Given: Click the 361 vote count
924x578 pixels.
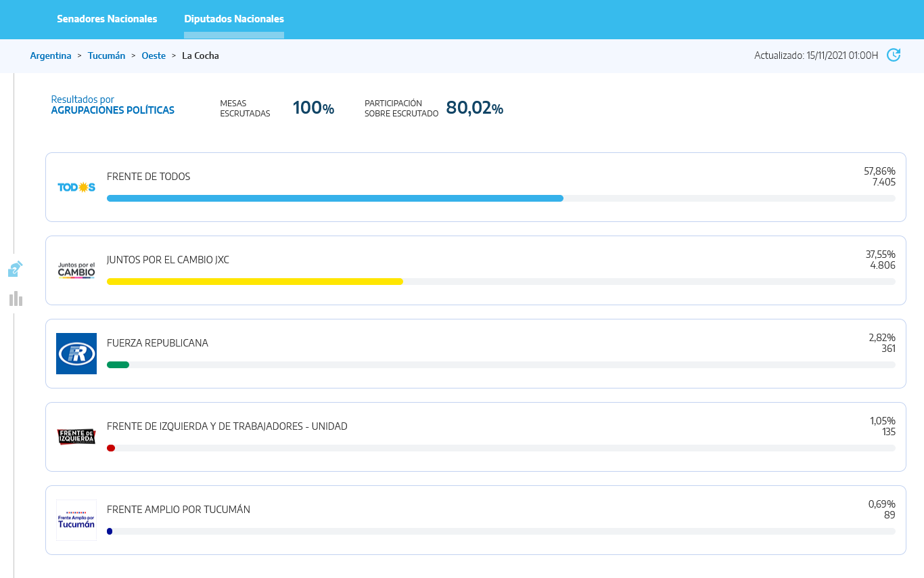Looking at the screenshot, I should [888, 349].
